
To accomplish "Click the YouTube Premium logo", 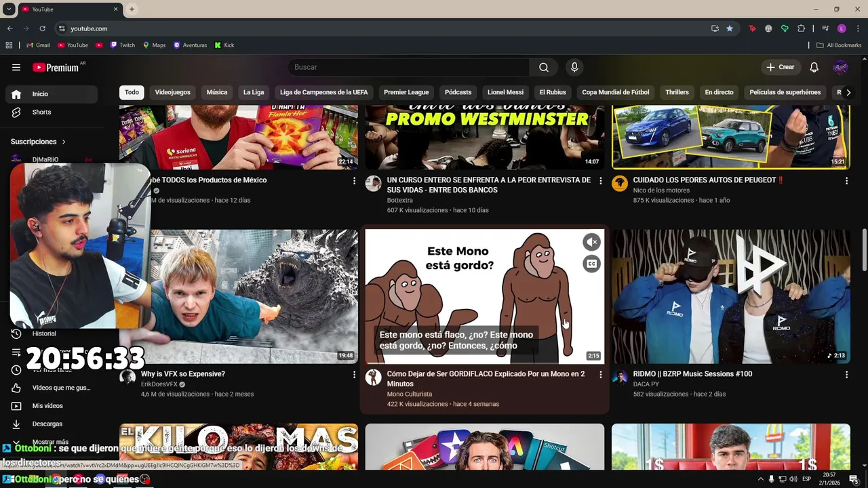I will [56, 67].
